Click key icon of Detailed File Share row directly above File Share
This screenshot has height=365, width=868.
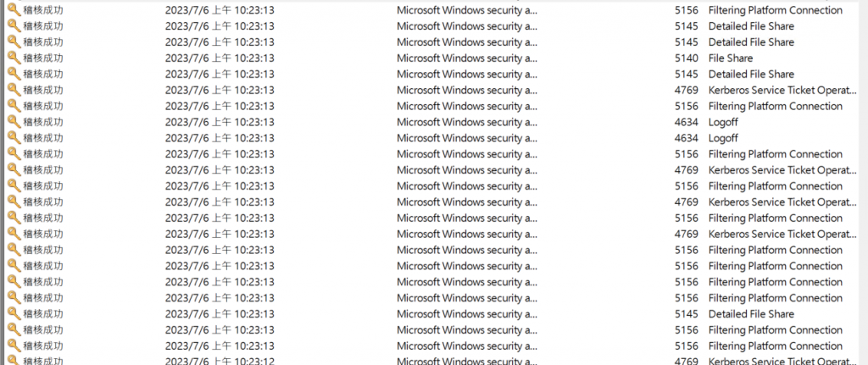click(x=14, y=41)
